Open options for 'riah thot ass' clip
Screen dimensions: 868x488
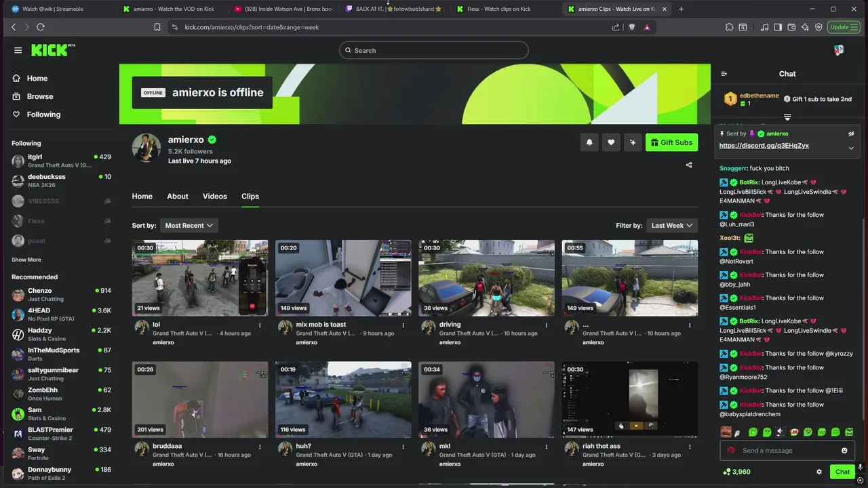pyautogui.click(x=690, y=447)
